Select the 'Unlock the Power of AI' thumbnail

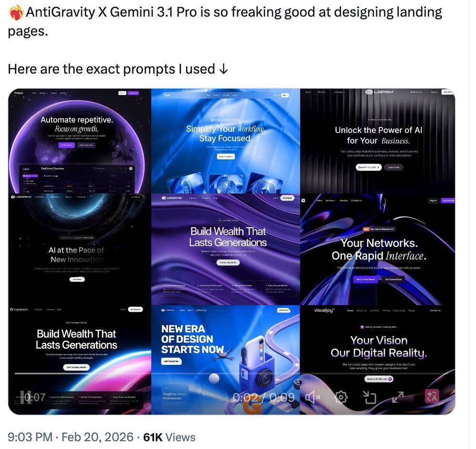377,141
